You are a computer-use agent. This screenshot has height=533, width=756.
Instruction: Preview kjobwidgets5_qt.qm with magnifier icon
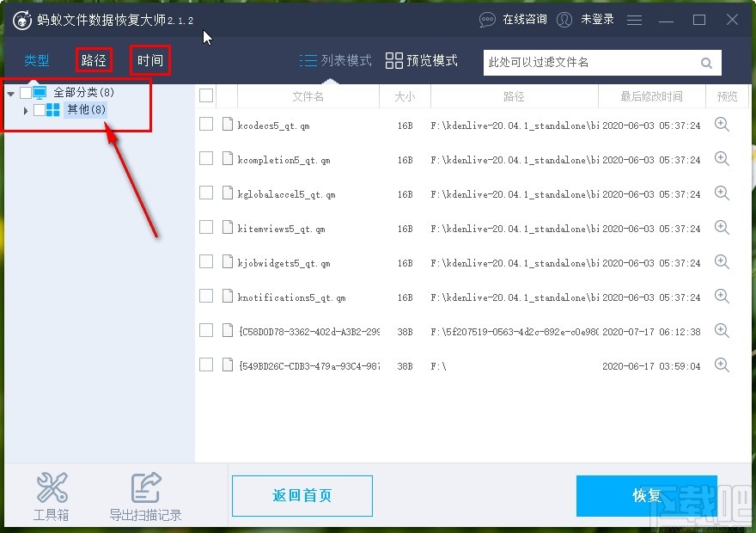(x=722, y=262)
